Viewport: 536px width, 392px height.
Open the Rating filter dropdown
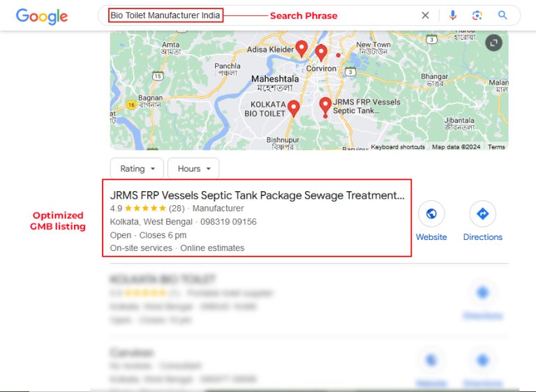pos(137,169)
